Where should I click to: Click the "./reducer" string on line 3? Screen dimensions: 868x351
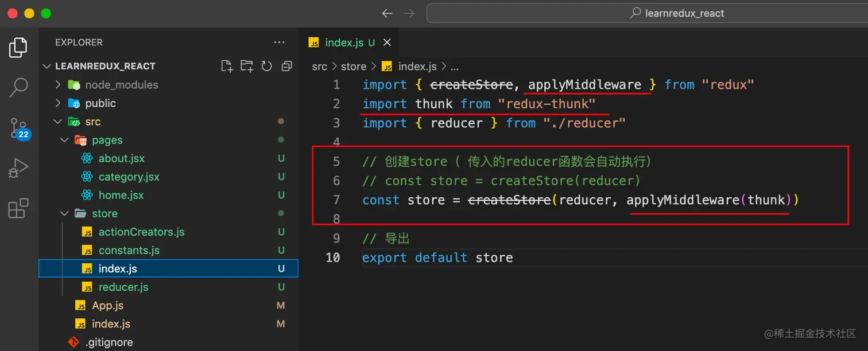584,123
